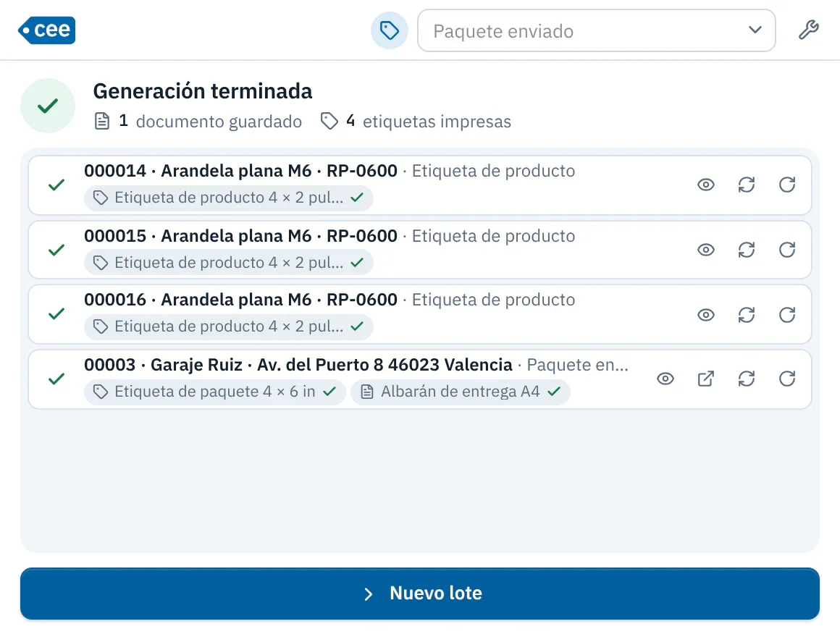Click the circular reload icon for 000014

[x=787, y=185]
